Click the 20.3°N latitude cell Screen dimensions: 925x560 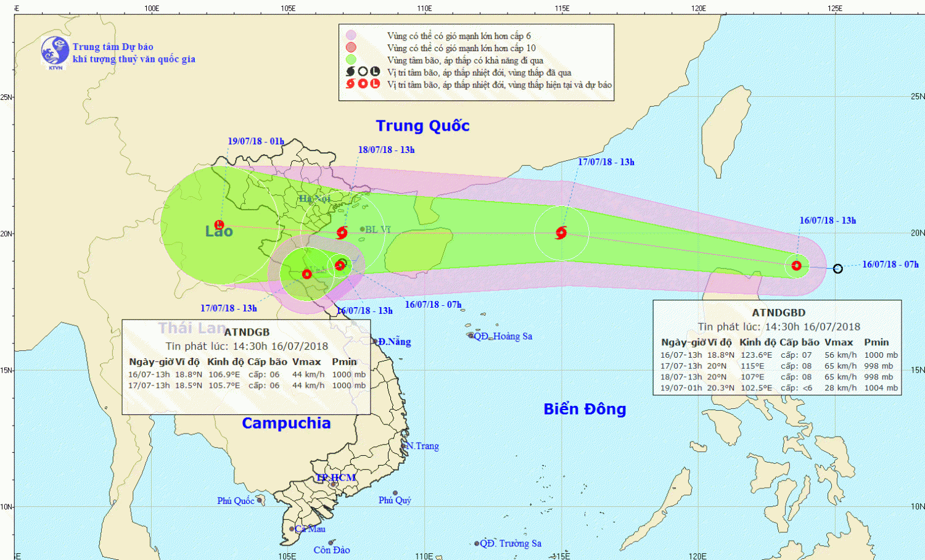[720, 388]
